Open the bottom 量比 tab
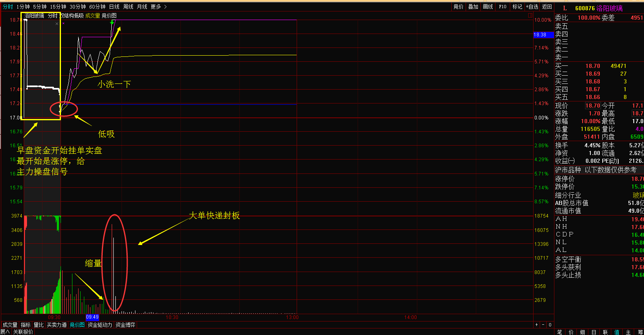This screenshot has width=644, height=335. click(39, 325)
